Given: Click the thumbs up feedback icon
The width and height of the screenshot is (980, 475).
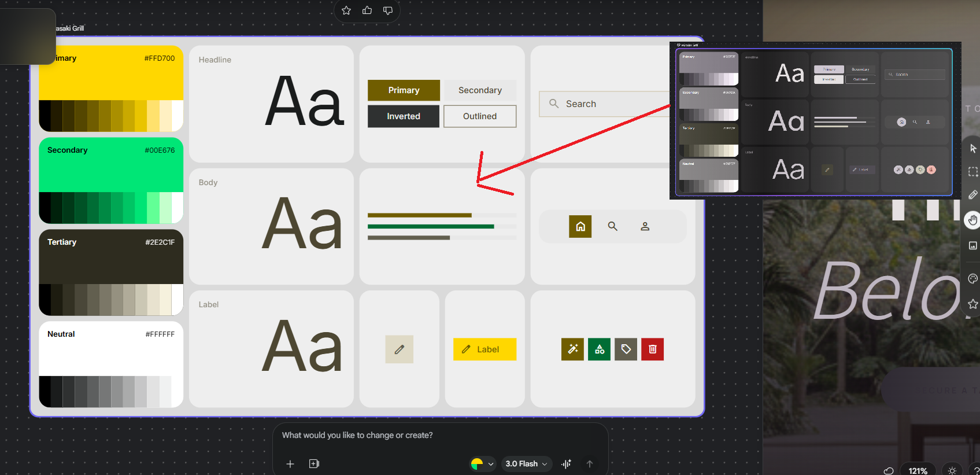Looking at the screenshot, I should click(x=367, y=10).
